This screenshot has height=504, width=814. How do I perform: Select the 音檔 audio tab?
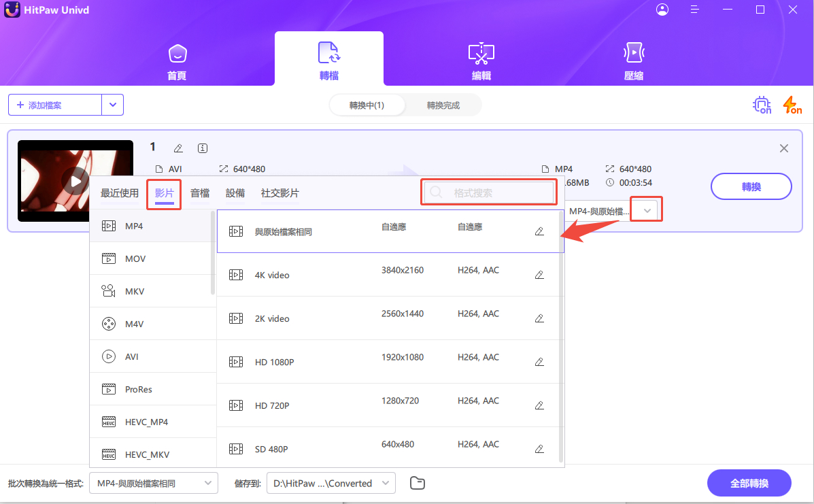[200, 193]
